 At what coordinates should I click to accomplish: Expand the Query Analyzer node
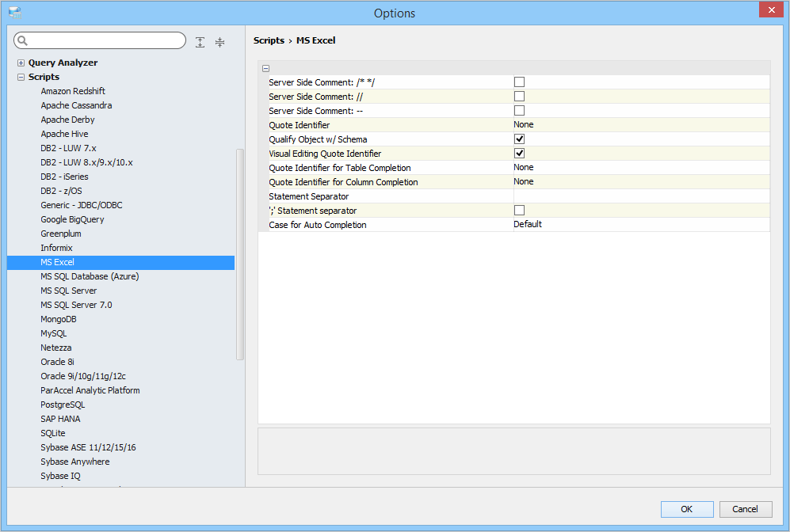click(x=21, y=63)
